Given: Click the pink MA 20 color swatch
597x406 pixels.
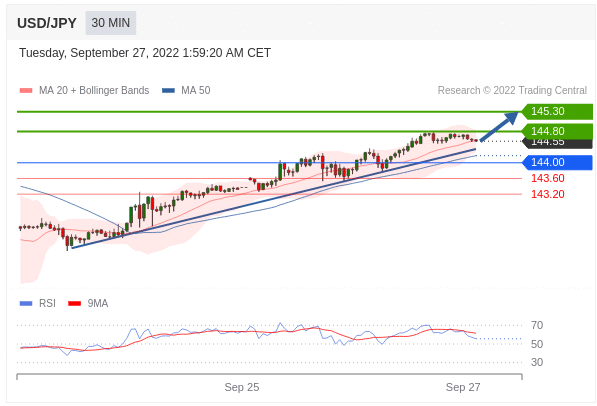Looking at the screenshot, I should (x=26, y=91).
